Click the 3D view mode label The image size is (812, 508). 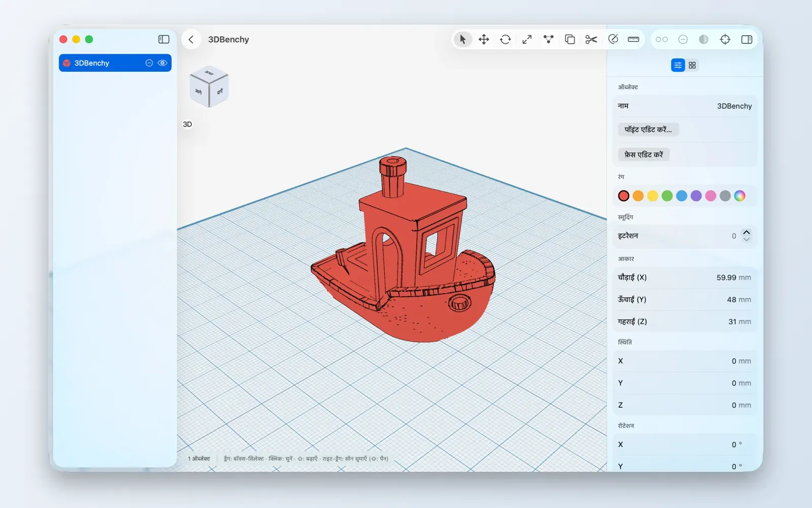click(x=187, y=124)
